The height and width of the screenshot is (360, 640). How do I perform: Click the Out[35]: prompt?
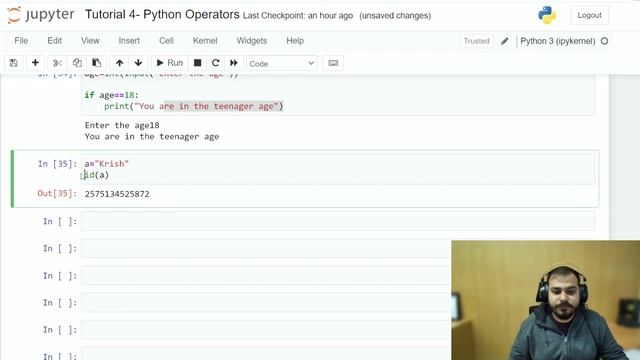pyautogui.click(x=57, y=193)
